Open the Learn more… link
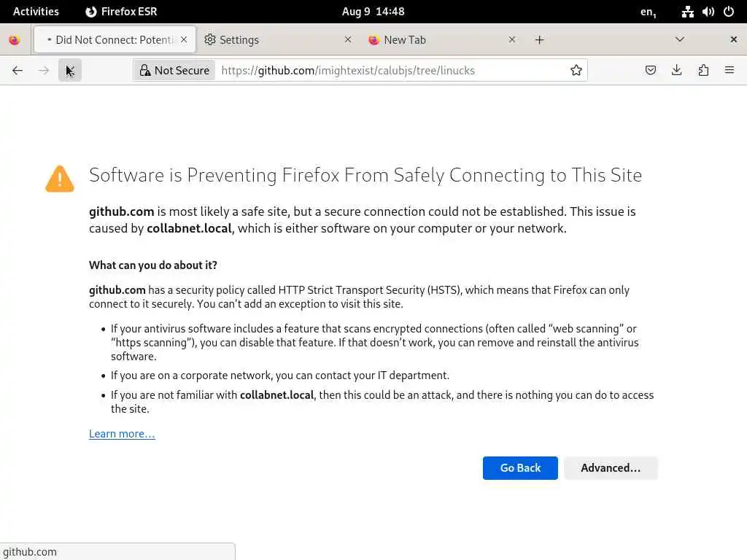The height and width of the screenshot is (560, 747). [122, 434]
